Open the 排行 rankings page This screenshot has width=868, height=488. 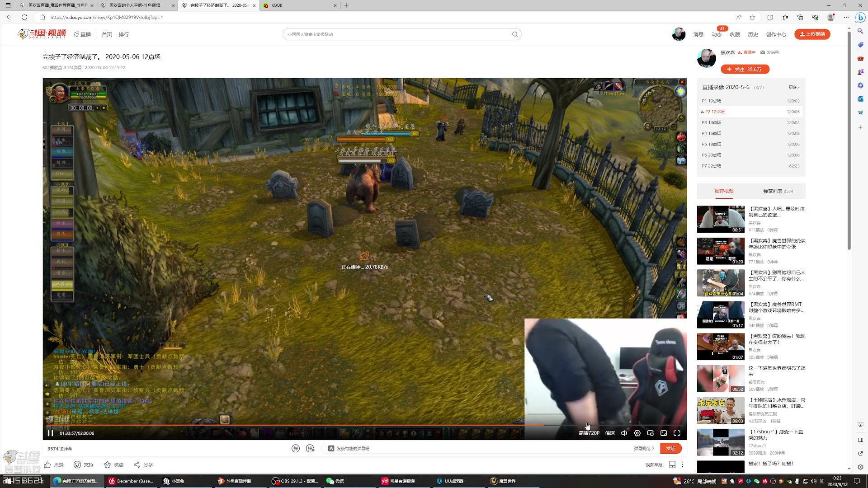pos(124,34)
